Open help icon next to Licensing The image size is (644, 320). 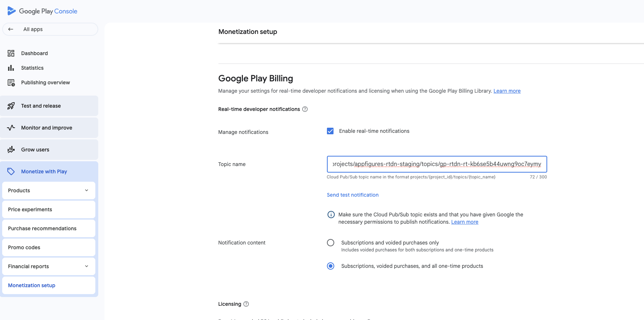246,304
